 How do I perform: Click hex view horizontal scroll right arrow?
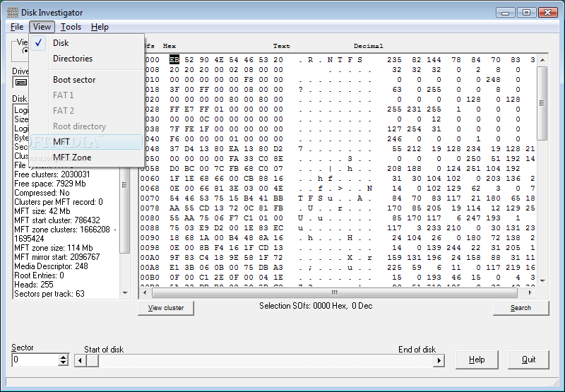530,292
